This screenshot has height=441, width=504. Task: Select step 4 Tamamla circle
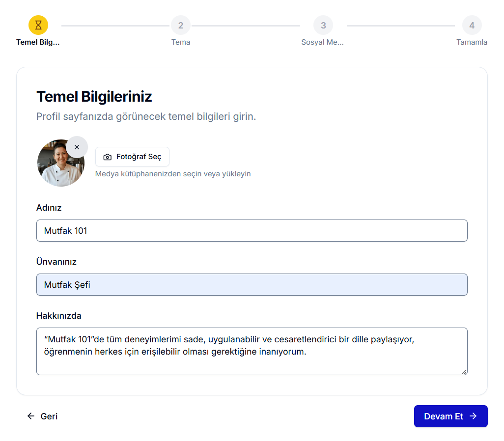coord(472,25)
